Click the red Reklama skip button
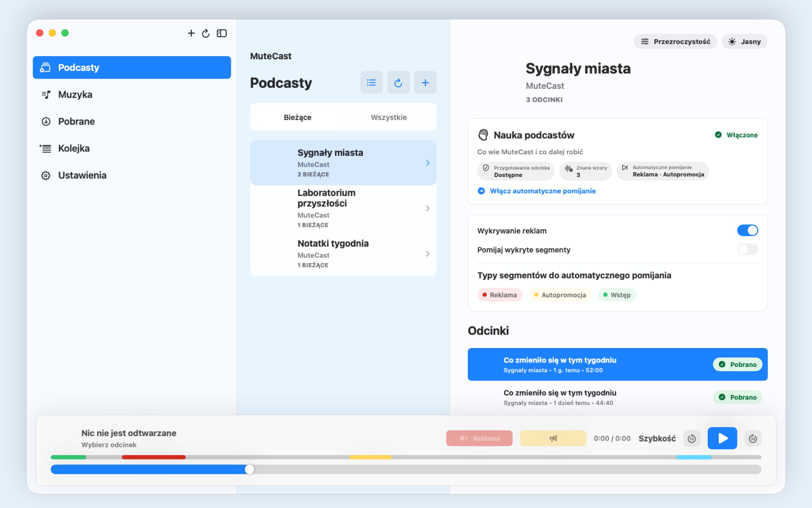Image resolution: width=812 pixels, height=508 pixels. pyautogui.click(x=479, y=439)
